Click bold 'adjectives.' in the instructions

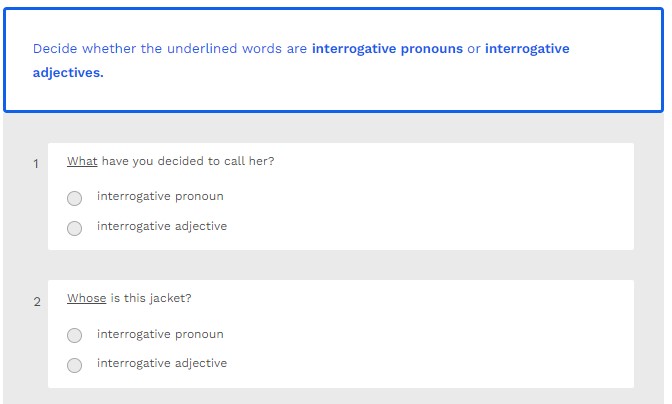(68, 73)
